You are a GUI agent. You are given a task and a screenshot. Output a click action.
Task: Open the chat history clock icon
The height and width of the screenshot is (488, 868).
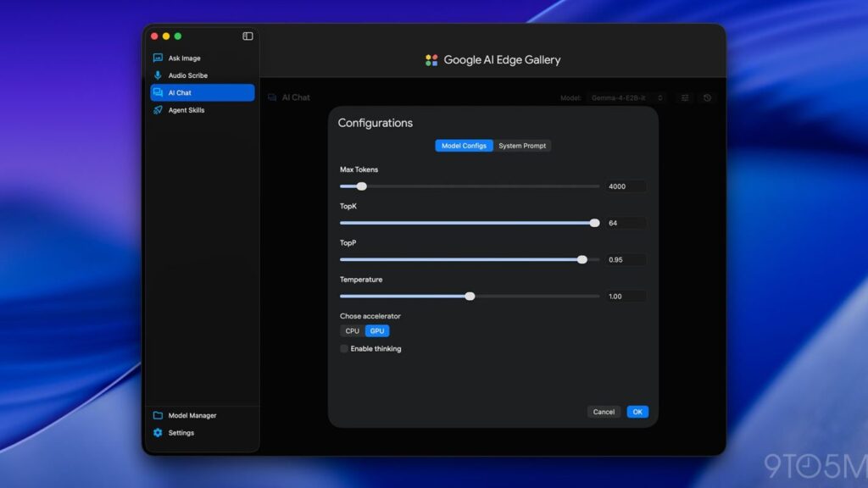[x=707, y=97]
